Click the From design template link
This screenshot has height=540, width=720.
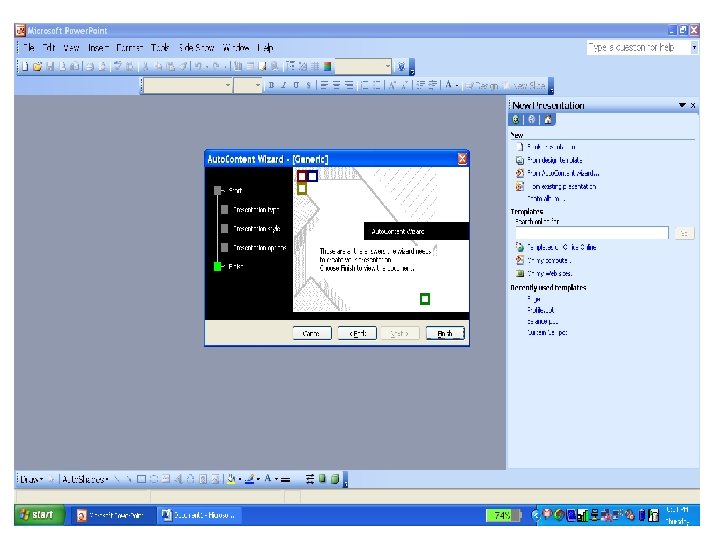[x=555, y=160]
